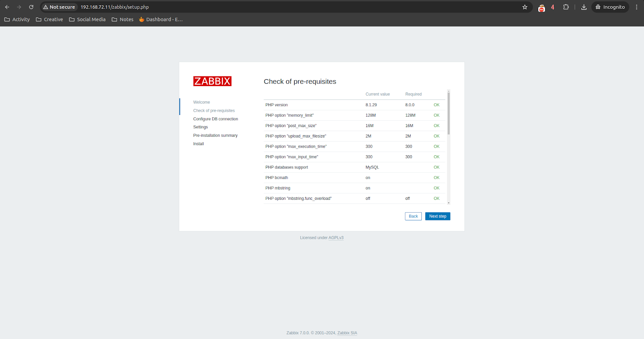Click PHP option "mbstring.func_overload" row label
The height and width of the screenshot is (339, 644).
(298, 199)
